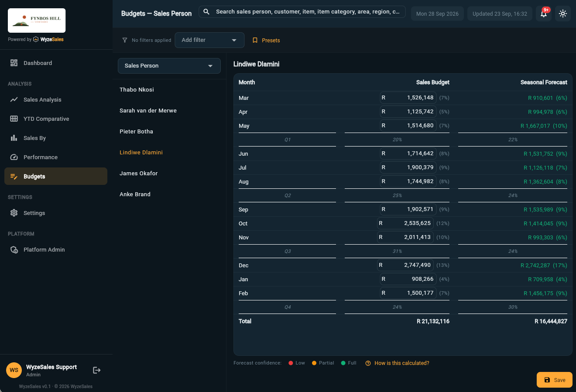Viewport: 576px width, 392px height.
Task: Edit the Feb sales budget field
Action: (x=408, y=293)
